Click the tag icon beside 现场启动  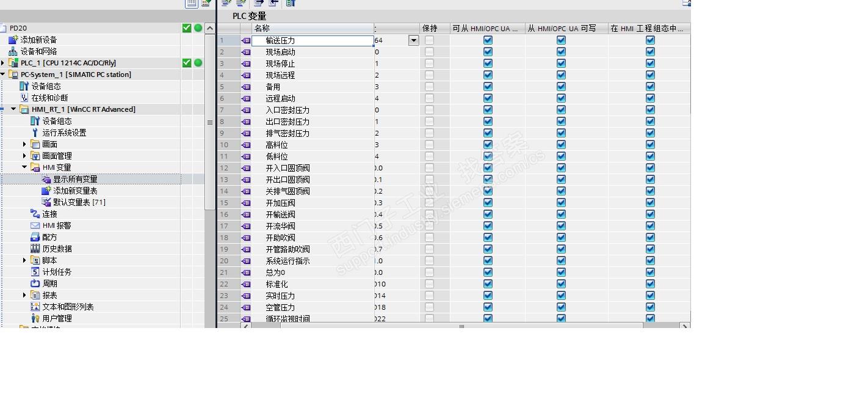coord(246,52)
